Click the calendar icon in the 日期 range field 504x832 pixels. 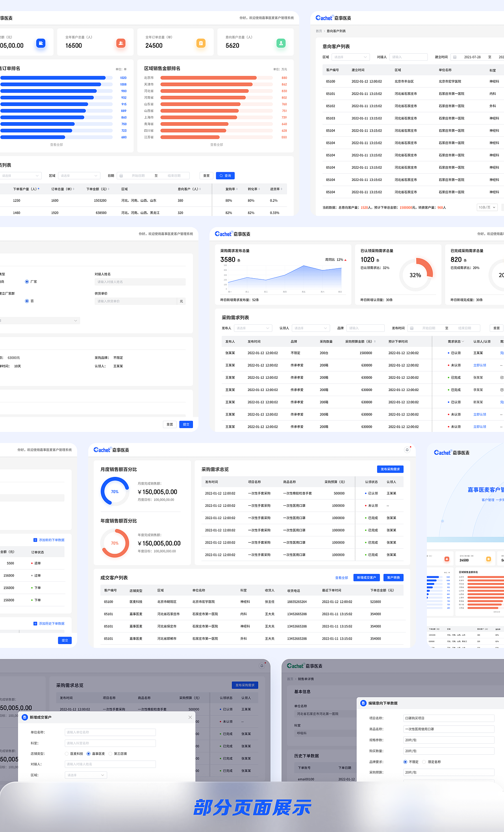[121, 176]
